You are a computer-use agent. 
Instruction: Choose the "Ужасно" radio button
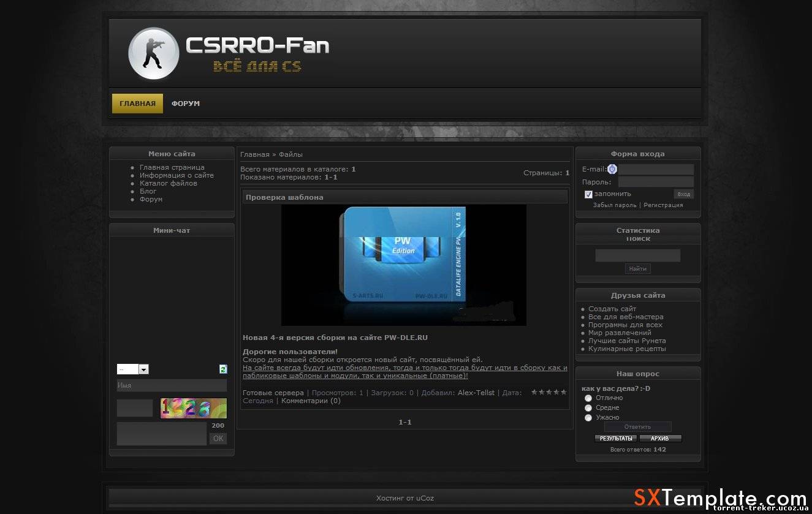[x=588, y=418]
